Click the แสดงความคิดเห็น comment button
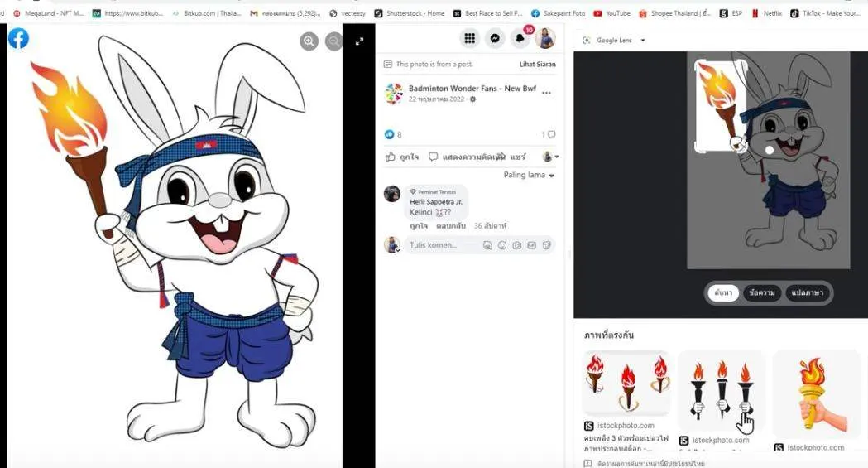 click(468, 157)
